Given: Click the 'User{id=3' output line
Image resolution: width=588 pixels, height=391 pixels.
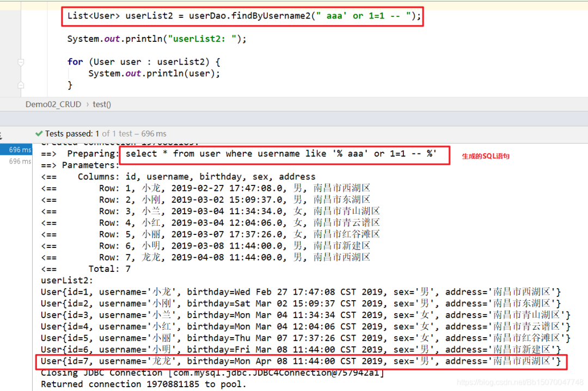Looking at the screenshot, I should [x=305, y=315].
